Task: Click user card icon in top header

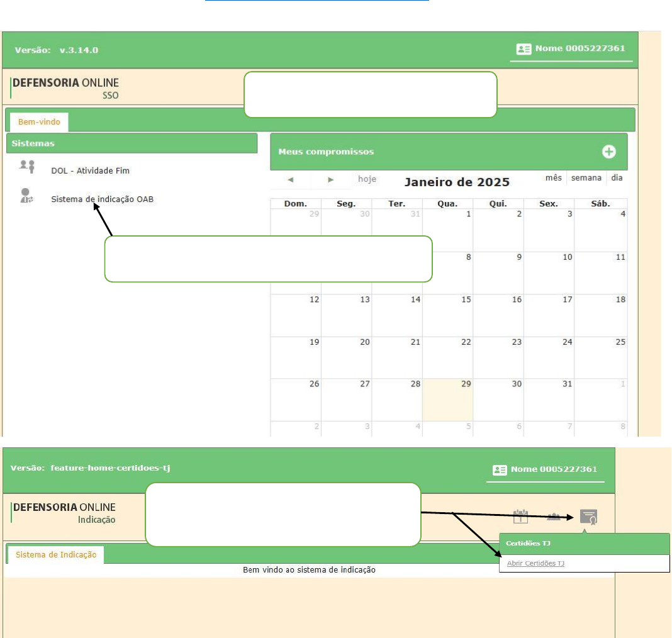Action: click(524, 49)
